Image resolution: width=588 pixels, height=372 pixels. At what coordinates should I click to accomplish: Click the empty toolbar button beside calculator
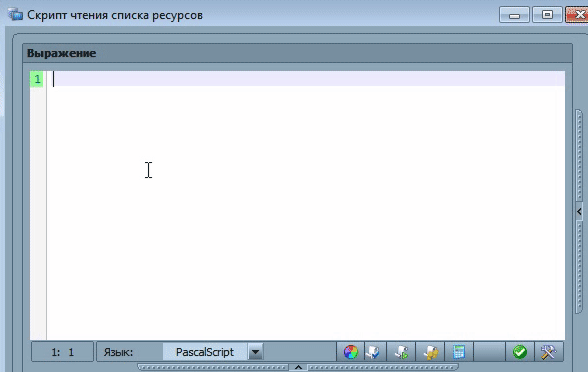point(489,352)
